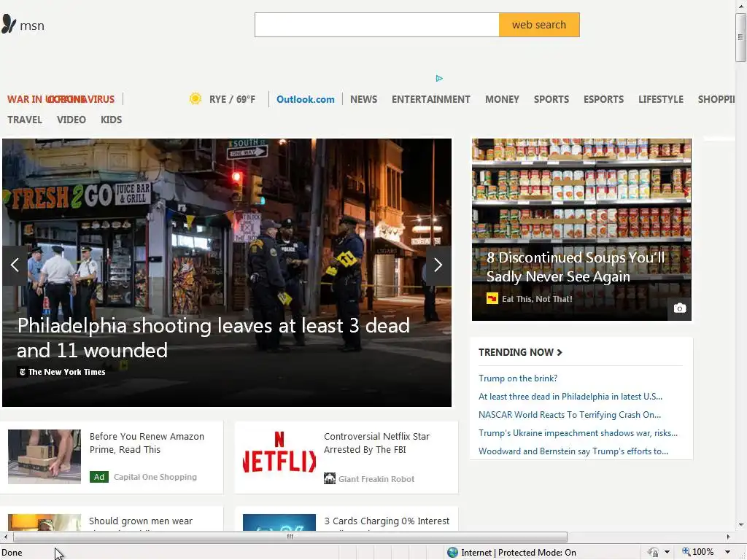Click the MSN butterfly logo

coord(9,24)
